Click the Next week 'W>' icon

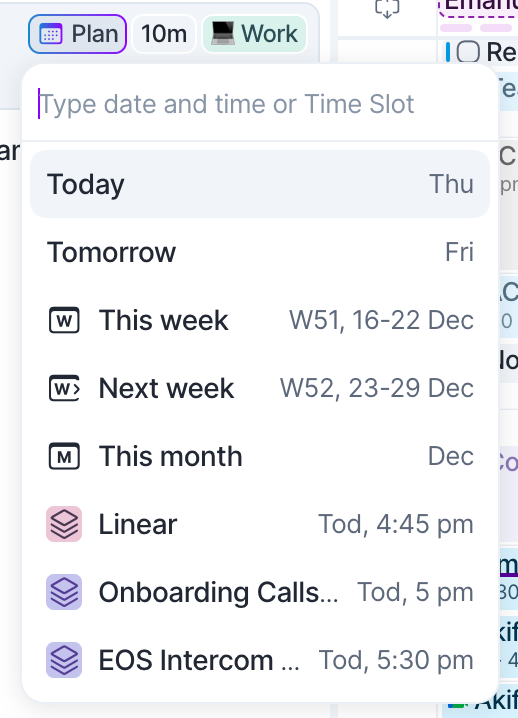click(x=64, y=388)
